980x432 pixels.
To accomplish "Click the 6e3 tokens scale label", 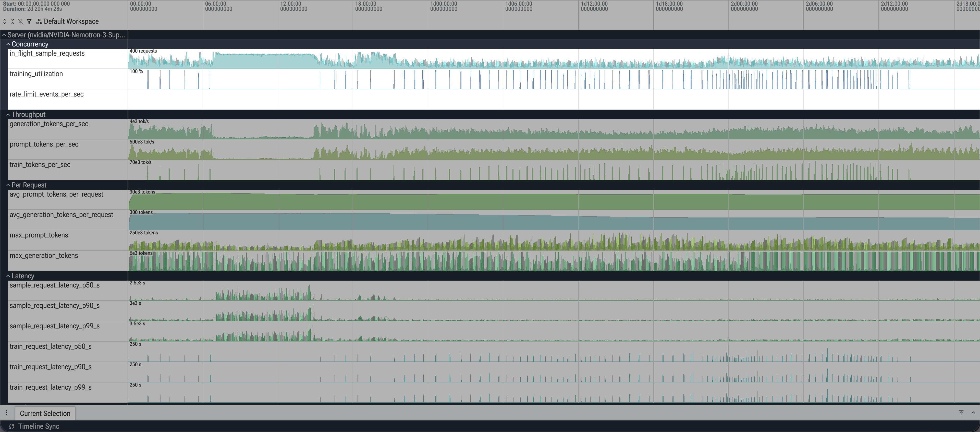I will [x=141, y=253].
